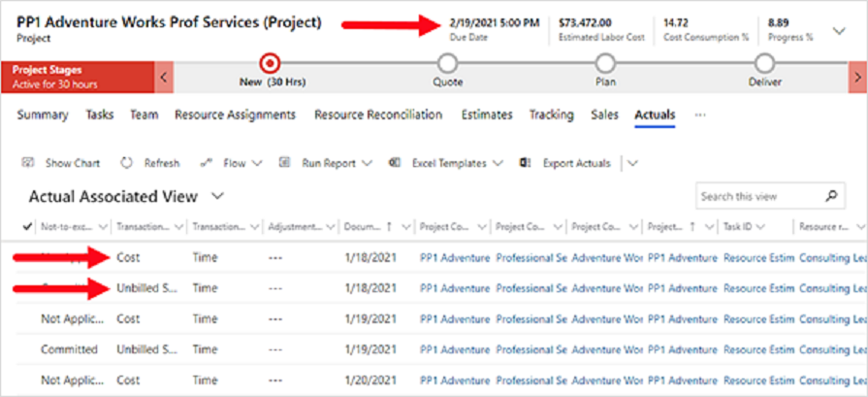868x397 pixels.
Task: Switch to the Estimates tab
Action: [487, 115]
